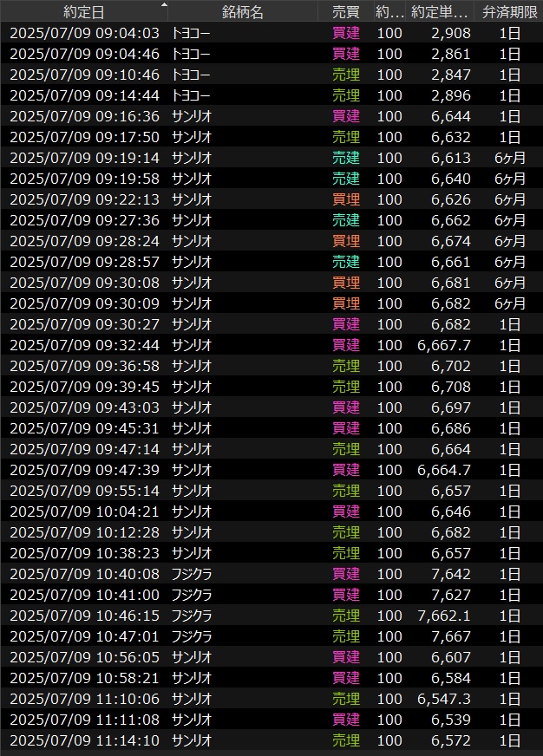This screenshot has width=543, height=756.
Task: Click the price 2,908
Action: click(451, 33)
